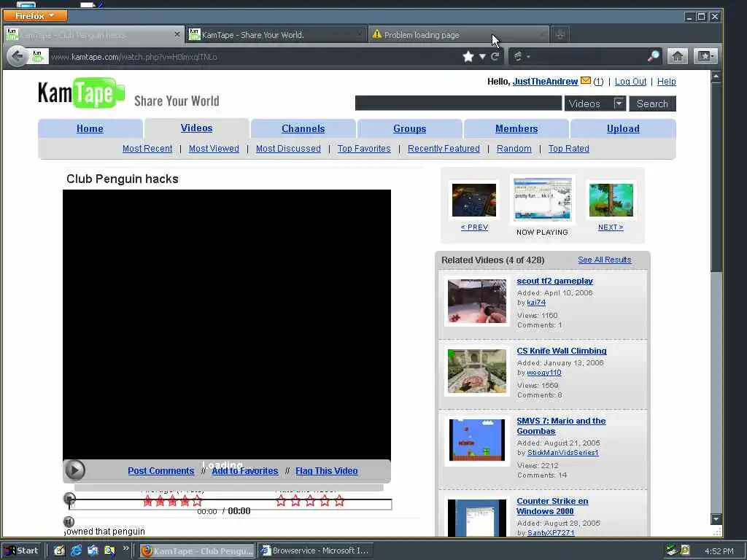Click the KamTape search text field
Screen dimensions: 747x560
point(458,104)
